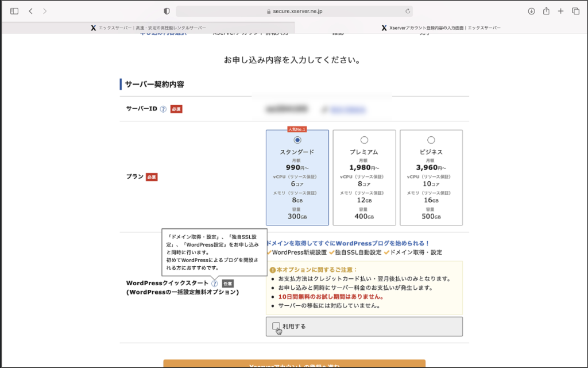The image size is (588, 368).
Task: Click the サーバーの移転には対応していません note
Action: coord(330,306)
